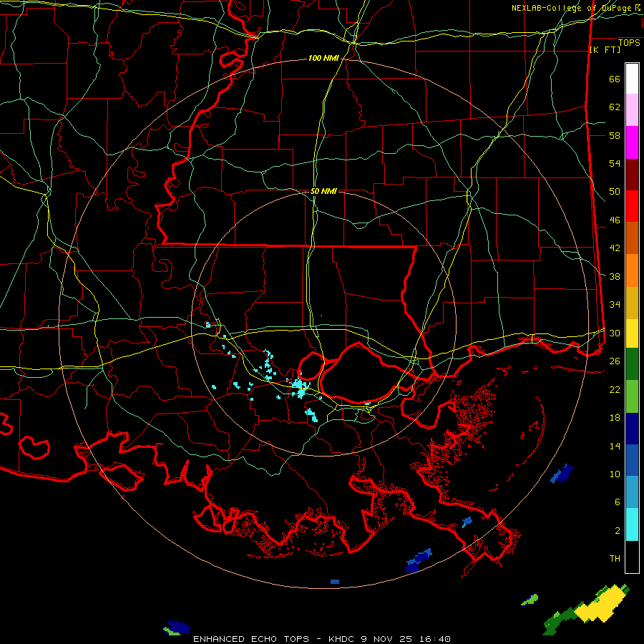Click the cyan swatch at the legend's bottom
The image size is (644, 644).
tap(632, 525)
